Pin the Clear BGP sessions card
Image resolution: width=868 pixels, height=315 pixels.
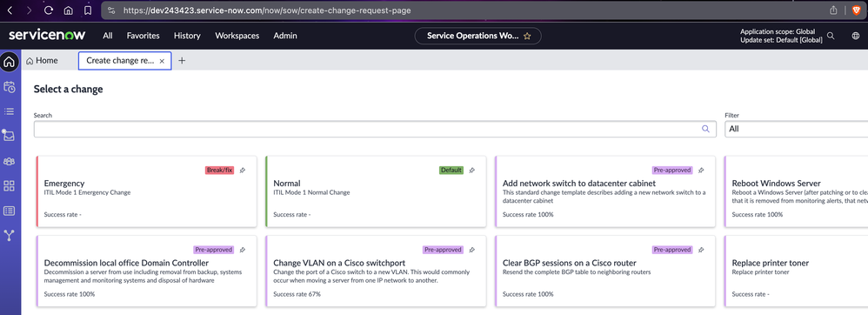701,250
